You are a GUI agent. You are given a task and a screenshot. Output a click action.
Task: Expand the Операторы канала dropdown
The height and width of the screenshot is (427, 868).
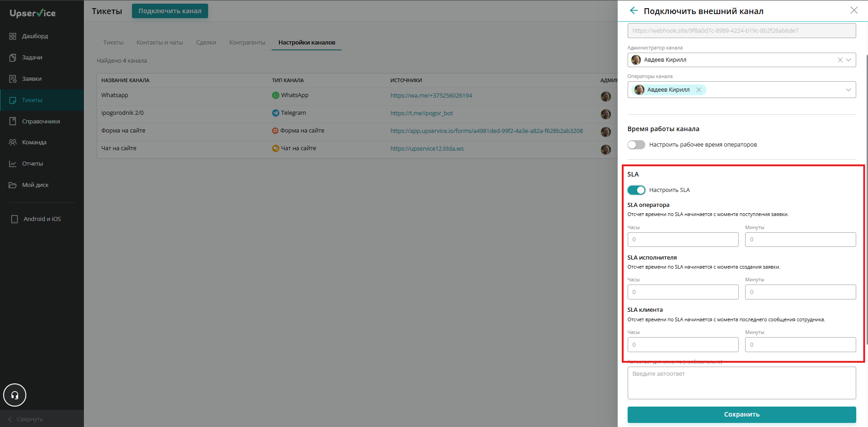click(848, 90)
